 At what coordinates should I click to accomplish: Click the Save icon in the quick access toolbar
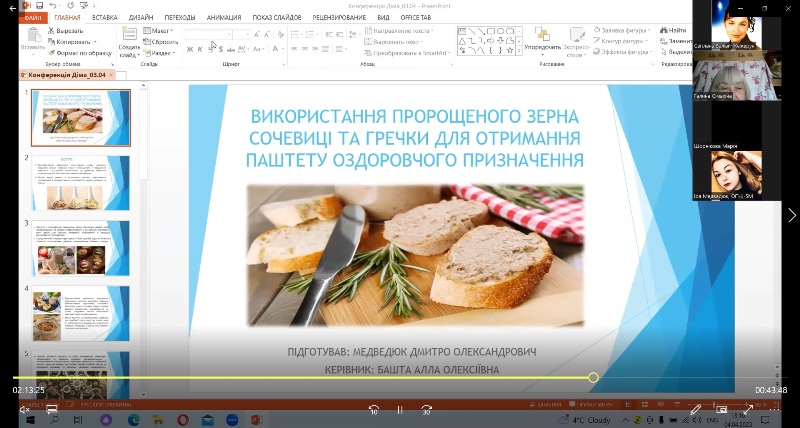click(x=39, y=6)
